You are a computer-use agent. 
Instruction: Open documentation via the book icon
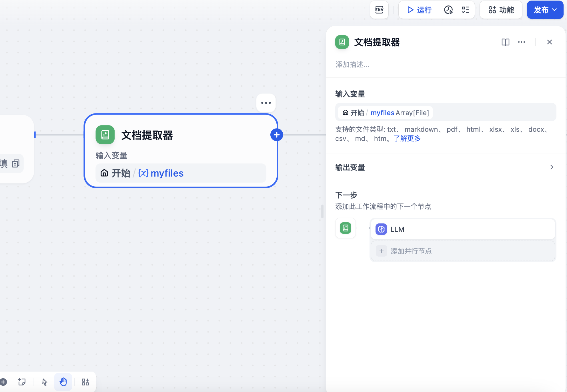tap(506, 42)
